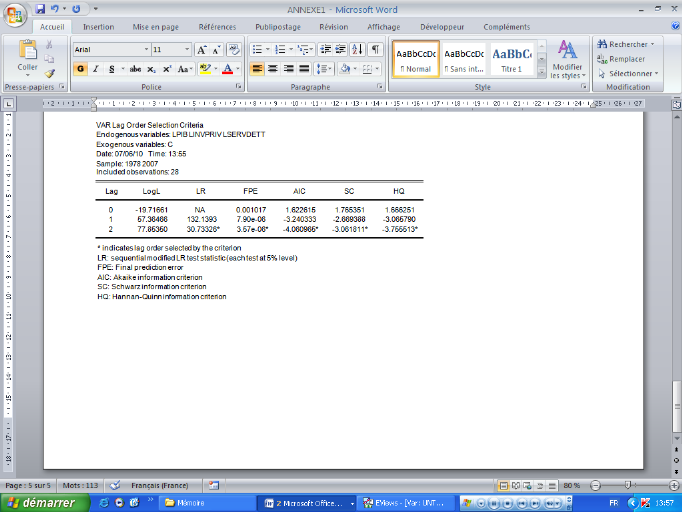Set right text alignment
This screenshot has width=682, height=512.
point(288,69)
